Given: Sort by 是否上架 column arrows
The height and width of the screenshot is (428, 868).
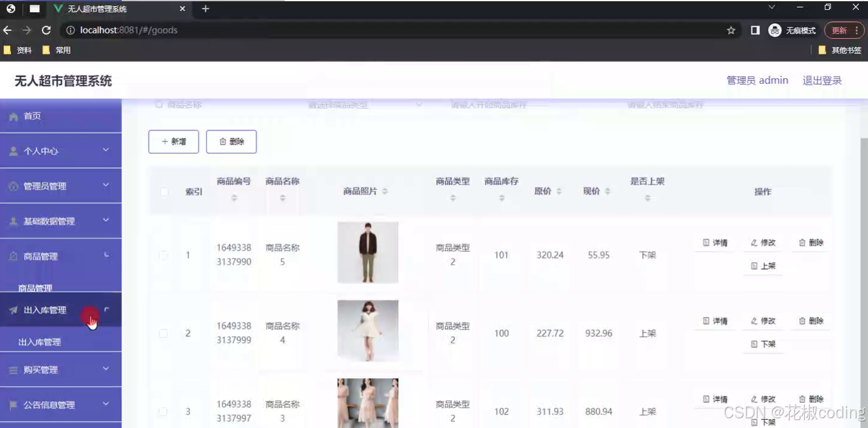Looking at the screenshot, I should [648, 198].
